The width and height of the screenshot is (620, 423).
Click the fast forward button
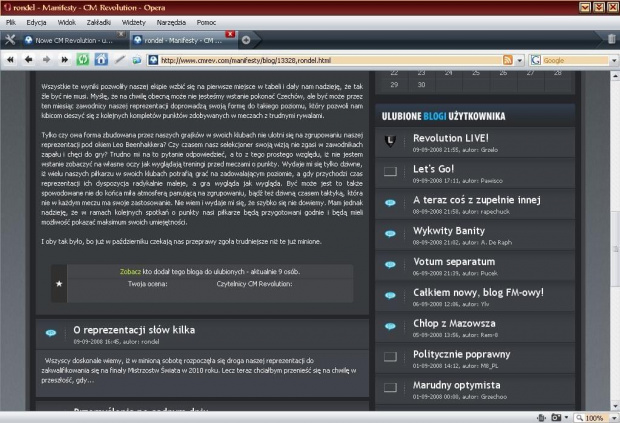pyautogui.click(x=64, y=60)
